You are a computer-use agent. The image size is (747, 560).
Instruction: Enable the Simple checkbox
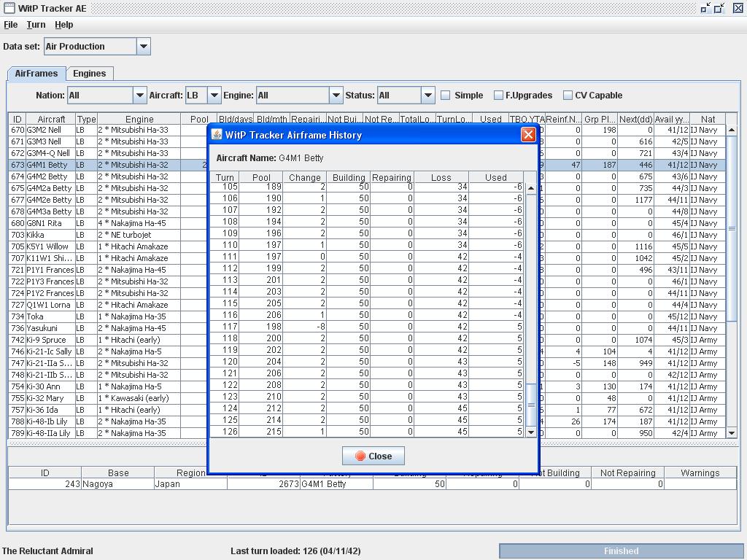click(446, 96)
